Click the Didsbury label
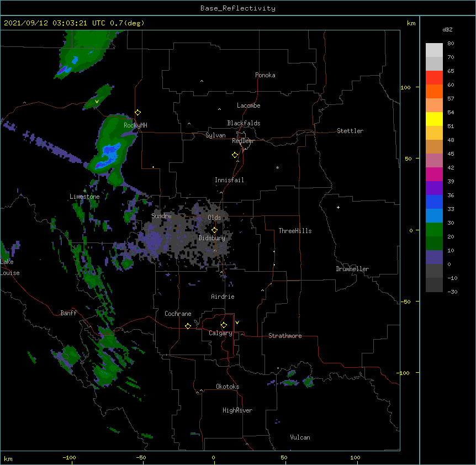The height and width of the screenshot is (465, 476). click(x=211, y=238)
